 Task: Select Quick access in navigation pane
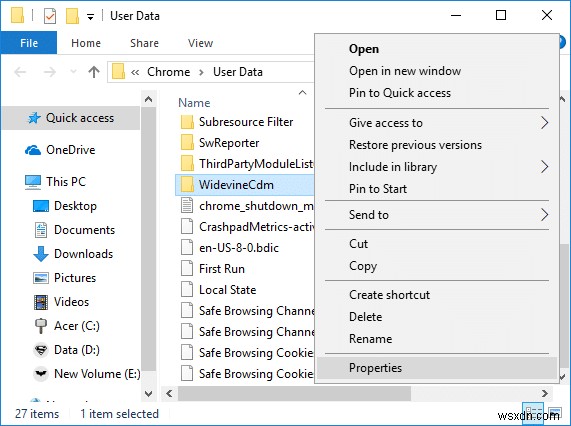(71, 118)
